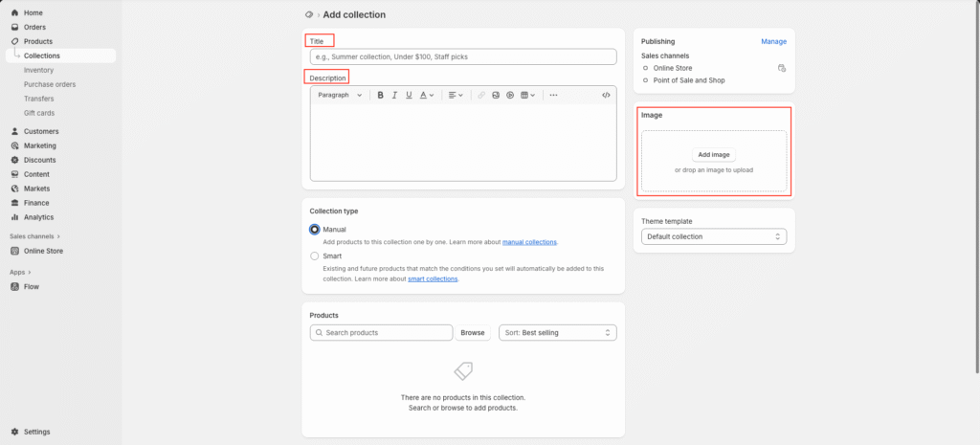Show HTML code view of description
This screenshot has height=445, width=980.
(606, 95)
